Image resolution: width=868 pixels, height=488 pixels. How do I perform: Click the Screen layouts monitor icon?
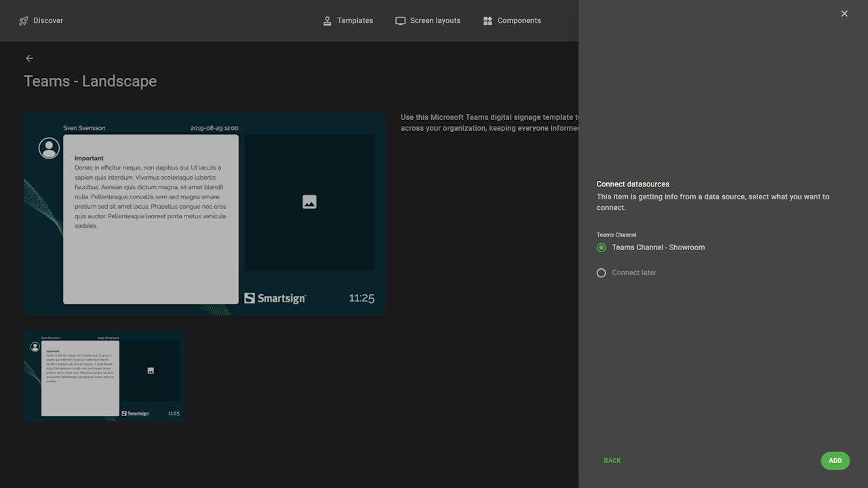(x=401, y=21)
